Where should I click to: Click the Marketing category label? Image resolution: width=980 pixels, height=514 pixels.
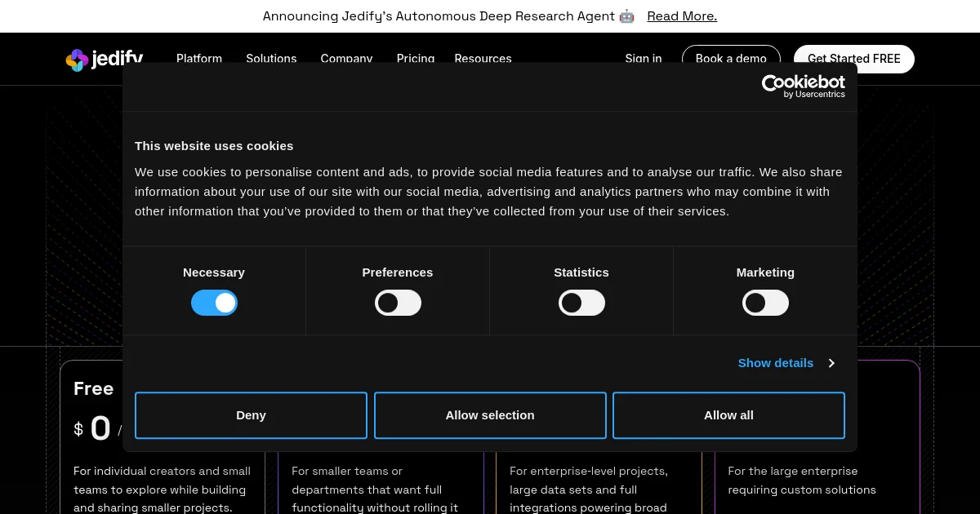pos(765,273)
